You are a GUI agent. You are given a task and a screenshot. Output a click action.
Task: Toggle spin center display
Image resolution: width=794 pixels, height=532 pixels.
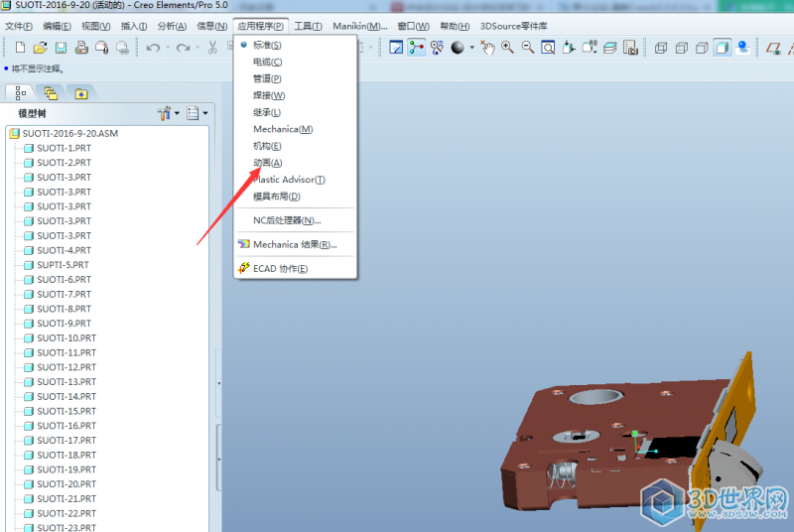coord(416,48)
